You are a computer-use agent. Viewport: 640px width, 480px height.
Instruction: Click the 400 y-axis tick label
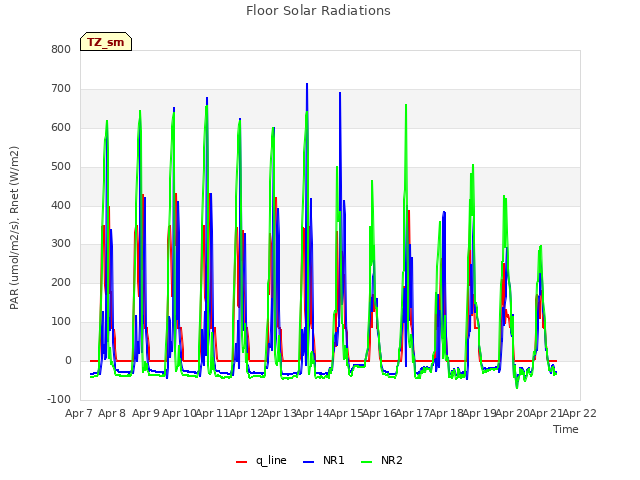(61, 205)
